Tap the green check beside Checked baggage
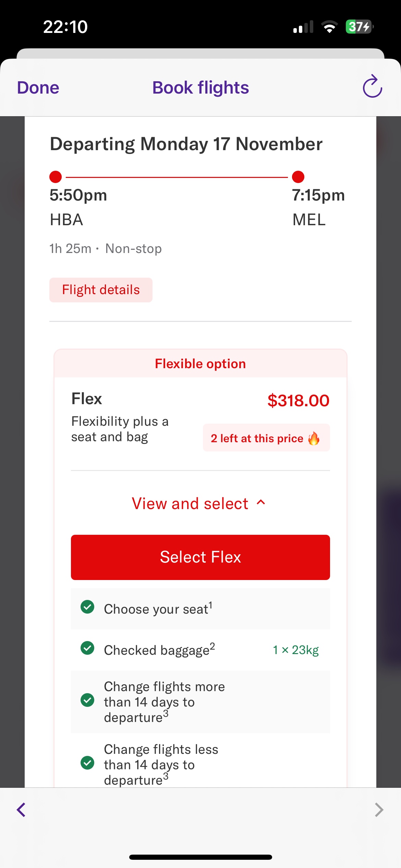This screenshot has height=868, width=401. (87, 648)
